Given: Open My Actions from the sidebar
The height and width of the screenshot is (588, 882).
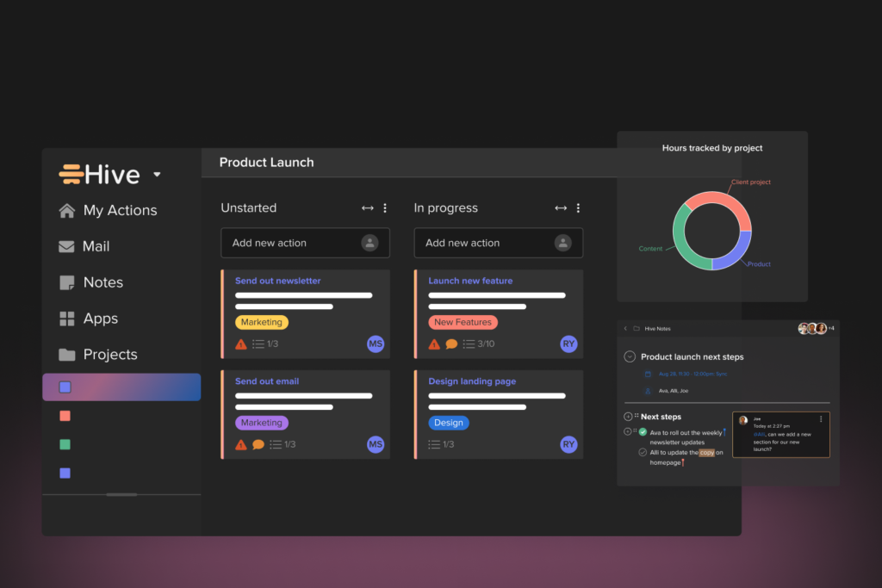Looking at the screenshot, I should point(121,210).
